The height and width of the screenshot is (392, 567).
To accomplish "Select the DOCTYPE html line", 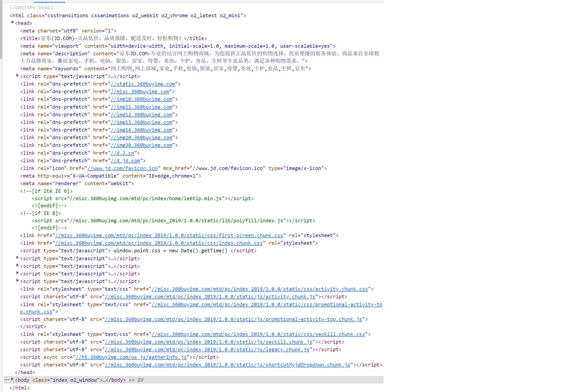I will point(31,8).
